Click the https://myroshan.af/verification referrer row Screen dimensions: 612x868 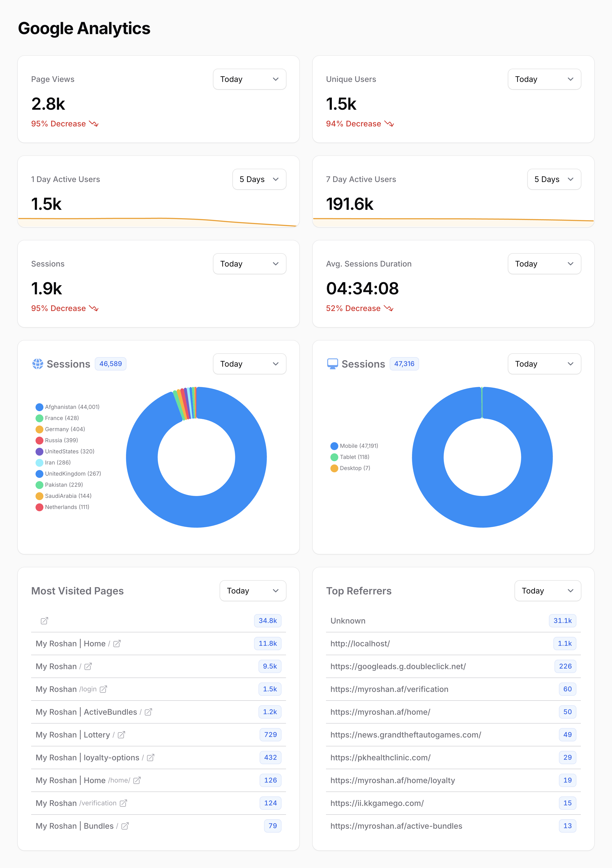tap(389, 689)
